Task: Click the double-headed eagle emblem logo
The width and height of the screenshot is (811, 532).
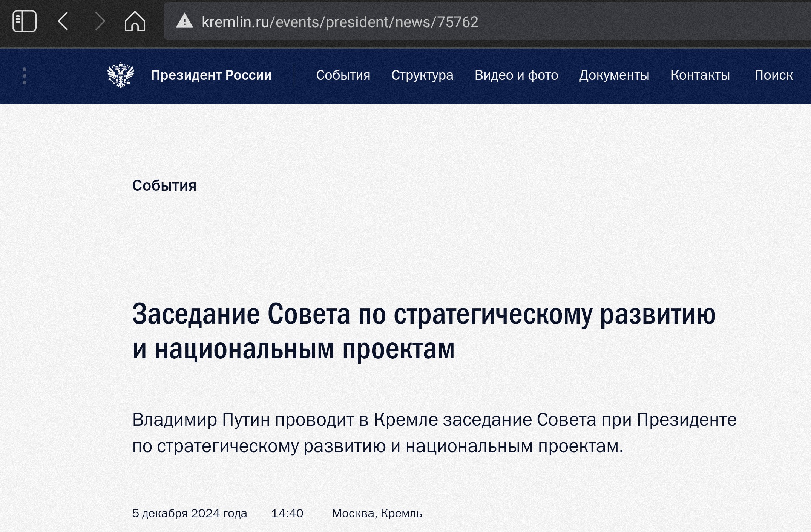Action: pos(121,75)
